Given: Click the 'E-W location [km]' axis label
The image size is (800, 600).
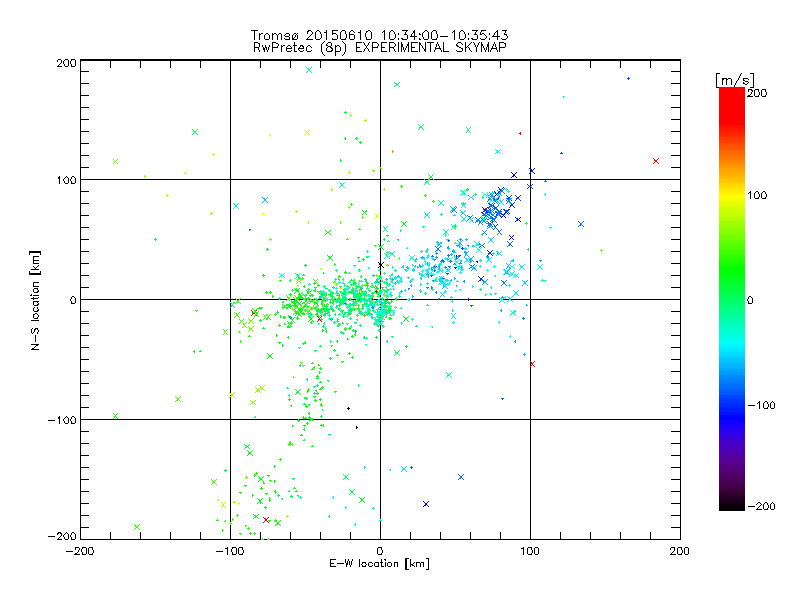Looking at the screenshot, I should click(379, 564).
